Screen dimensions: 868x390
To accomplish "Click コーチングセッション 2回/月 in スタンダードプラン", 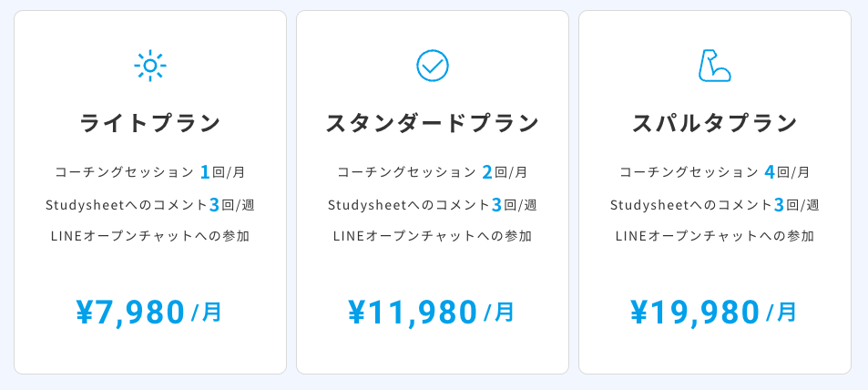I will (x=433, y=171).
